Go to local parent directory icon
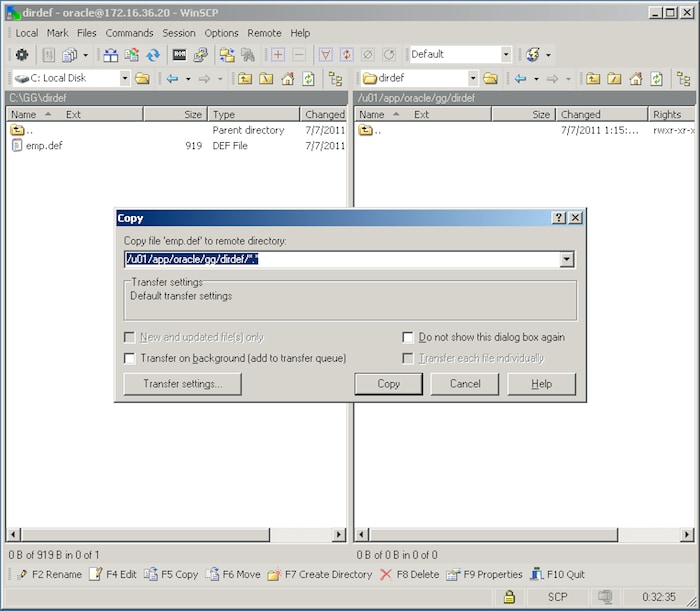This screenshot has width=700, height=611. click(245, 79)
